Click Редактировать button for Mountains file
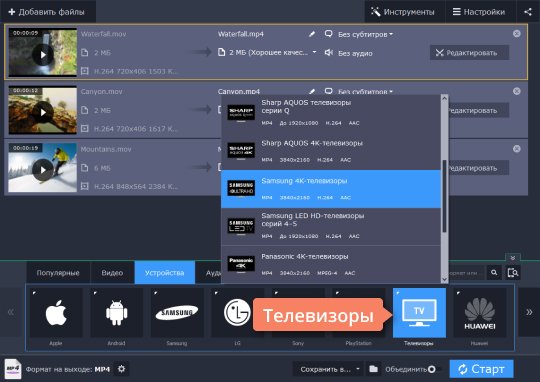 pos(478,168)
